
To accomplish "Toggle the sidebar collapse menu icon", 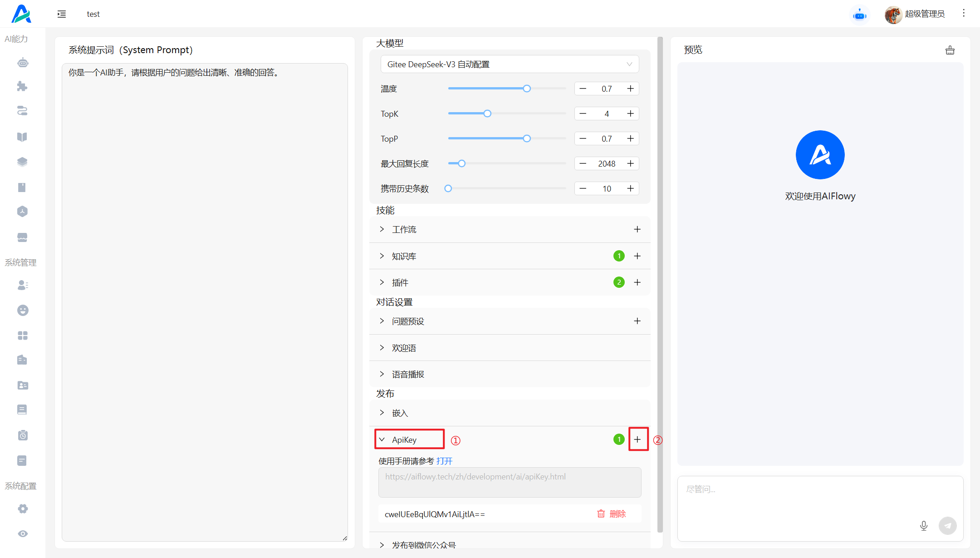I will pyautogui.click(x=62, y=14).
